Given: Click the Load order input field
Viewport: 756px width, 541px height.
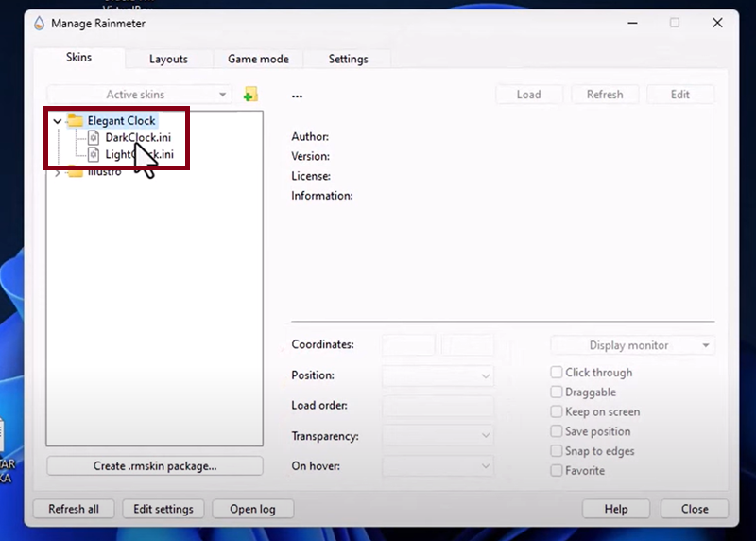Looking at the screenshot, I should 438,406.
